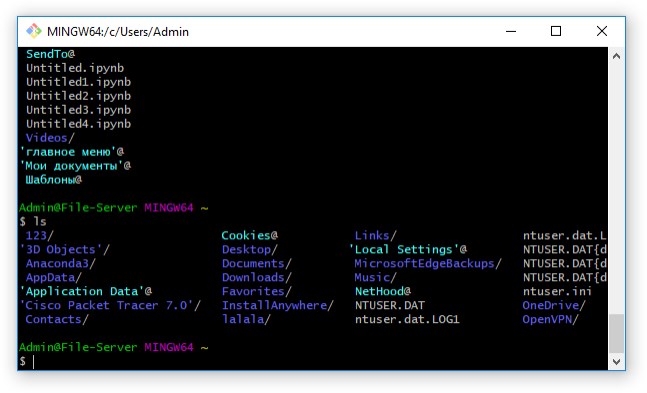Click the 'Local Settings'@ entry

pos(408,250)
